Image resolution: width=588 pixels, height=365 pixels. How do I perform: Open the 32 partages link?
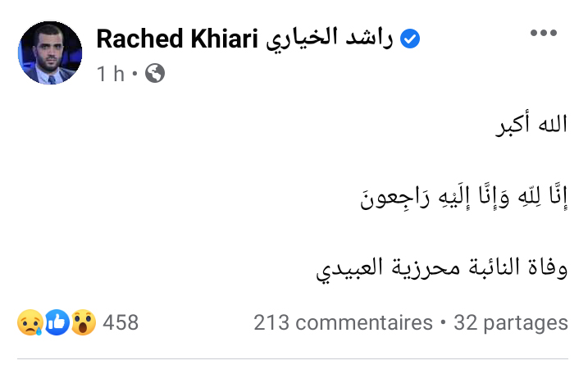tap(510, 322)
